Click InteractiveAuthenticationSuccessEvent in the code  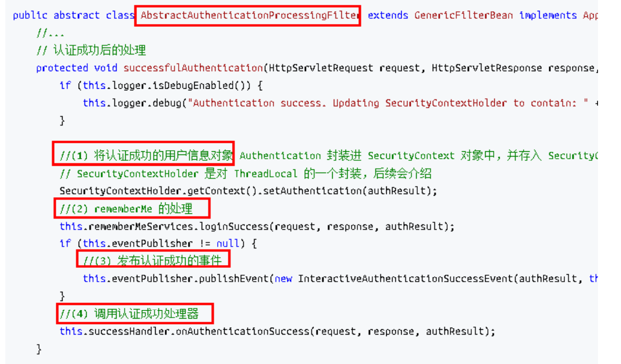pyautogui.click(x=405, y=278)
